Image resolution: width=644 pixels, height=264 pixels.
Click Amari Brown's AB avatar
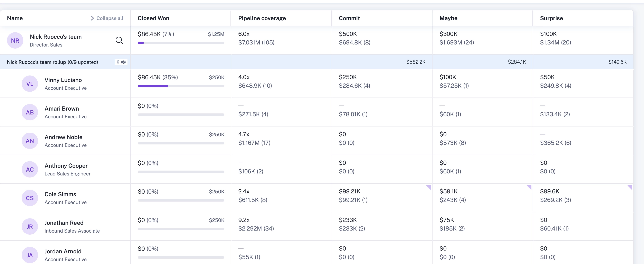(x=30, y=112)
